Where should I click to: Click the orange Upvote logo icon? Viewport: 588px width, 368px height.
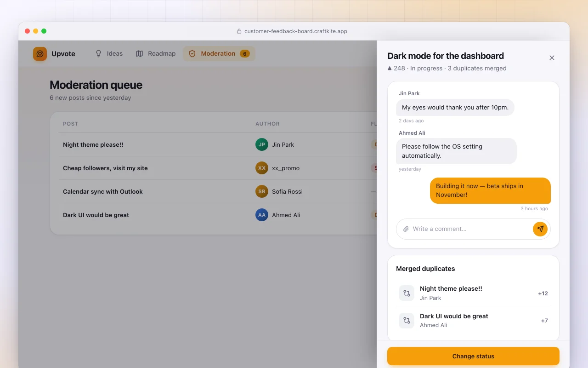(40, 54)
